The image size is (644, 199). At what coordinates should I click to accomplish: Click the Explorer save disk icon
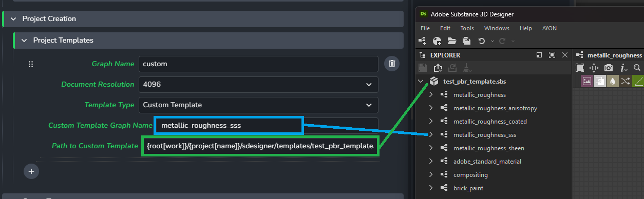click(x=423, y=67)
